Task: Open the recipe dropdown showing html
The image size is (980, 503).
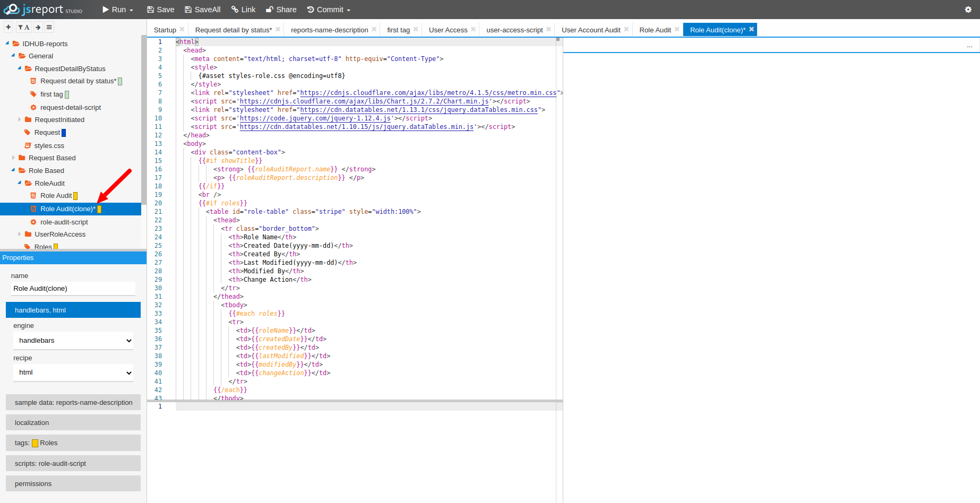Action: [73, 372]
